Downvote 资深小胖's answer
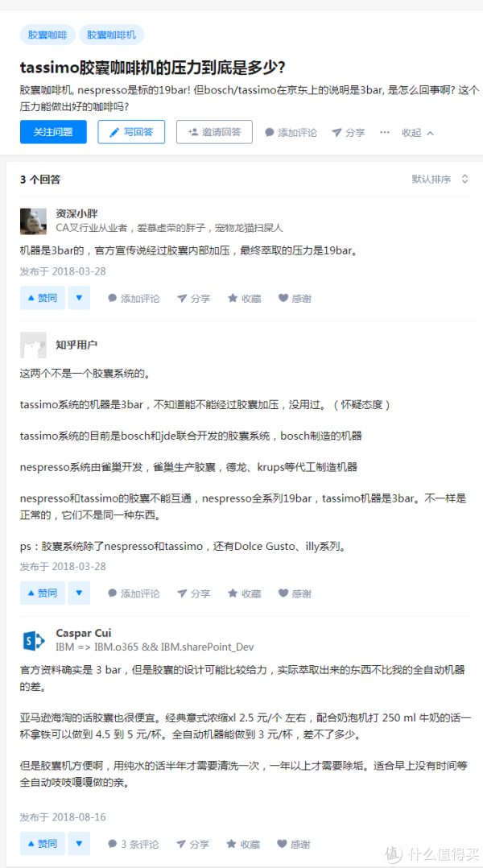 pyautogui.click(x=79, y=298)
